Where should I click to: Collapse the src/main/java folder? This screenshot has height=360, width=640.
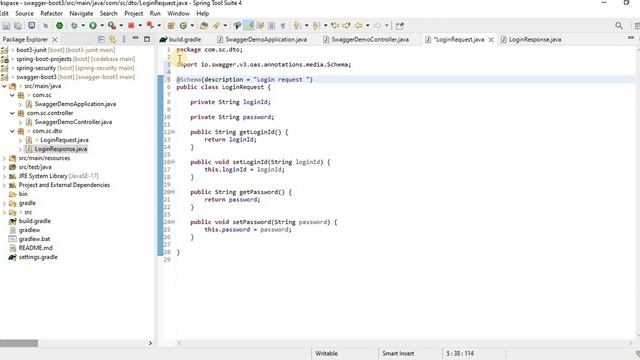point(4,86)
